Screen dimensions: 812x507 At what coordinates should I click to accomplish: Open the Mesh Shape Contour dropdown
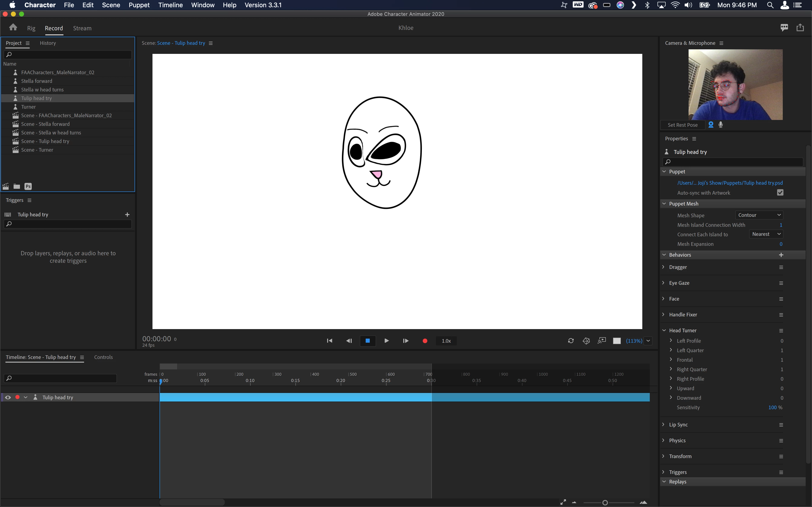tap(759, 215)
